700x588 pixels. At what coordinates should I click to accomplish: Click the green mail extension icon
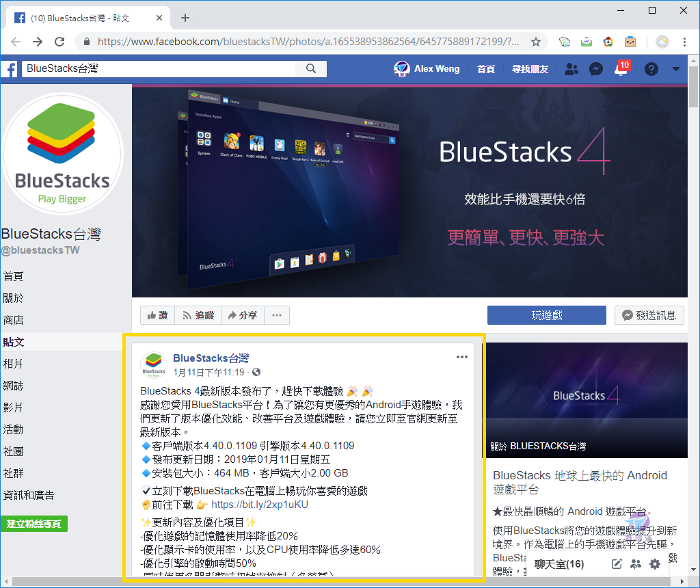(586, 42)
